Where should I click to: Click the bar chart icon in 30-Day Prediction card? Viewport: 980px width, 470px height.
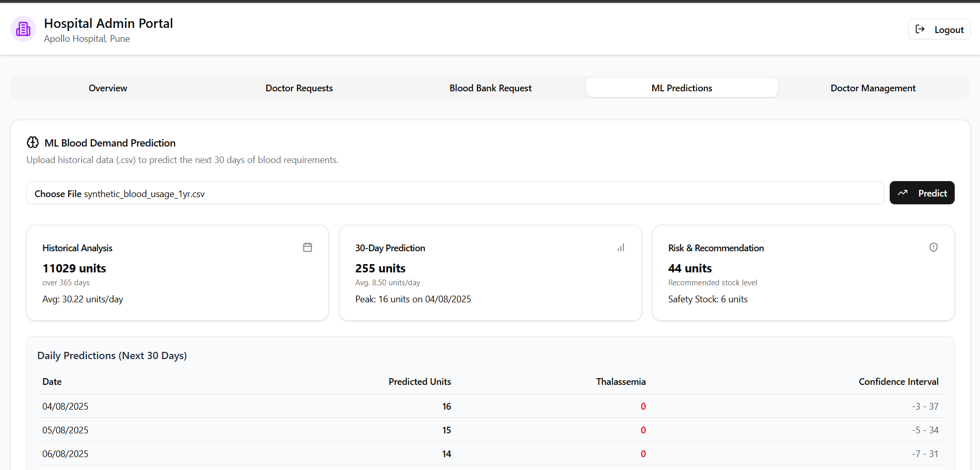[621, 247]
